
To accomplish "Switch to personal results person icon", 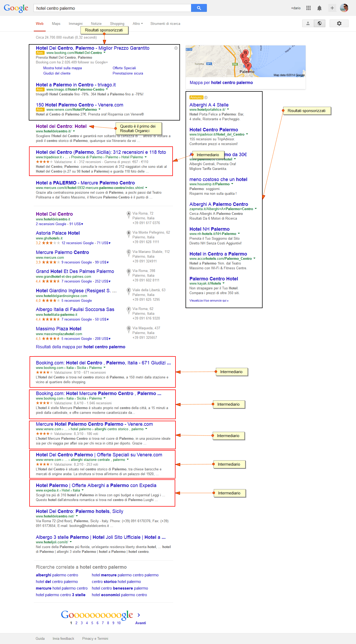I will tap(308, 24).
